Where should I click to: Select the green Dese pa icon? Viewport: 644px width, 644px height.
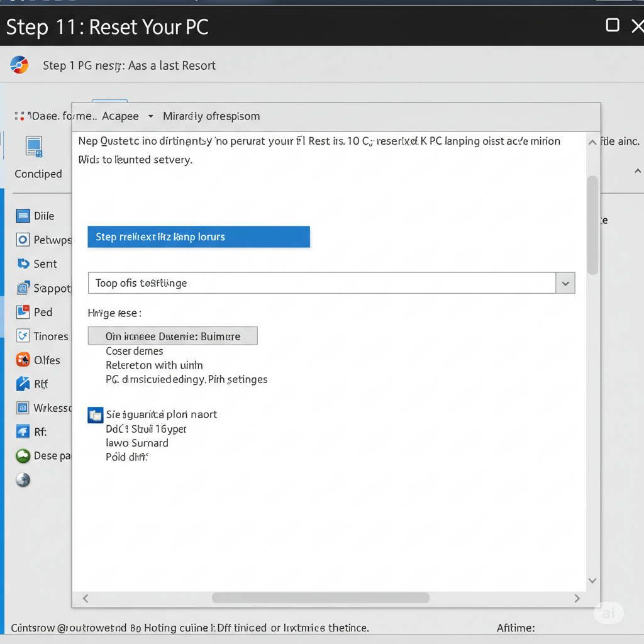pyautogui.click(x=23, y=456)
